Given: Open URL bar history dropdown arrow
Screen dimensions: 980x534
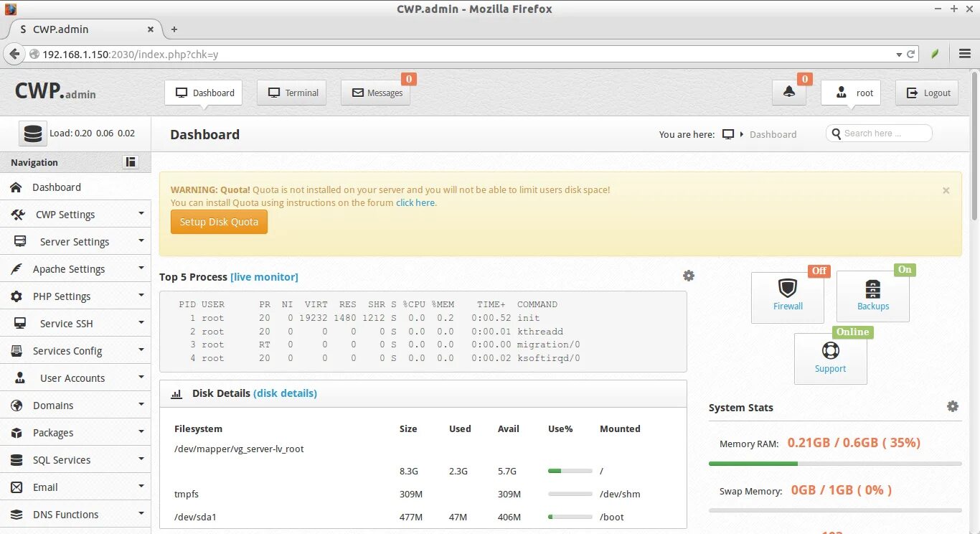Looking at the screenshot, I should (899, 55).
